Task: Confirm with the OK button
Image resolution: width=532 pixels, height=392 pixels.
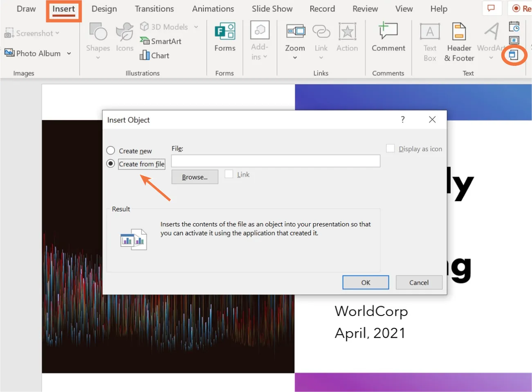Action: 365,282
